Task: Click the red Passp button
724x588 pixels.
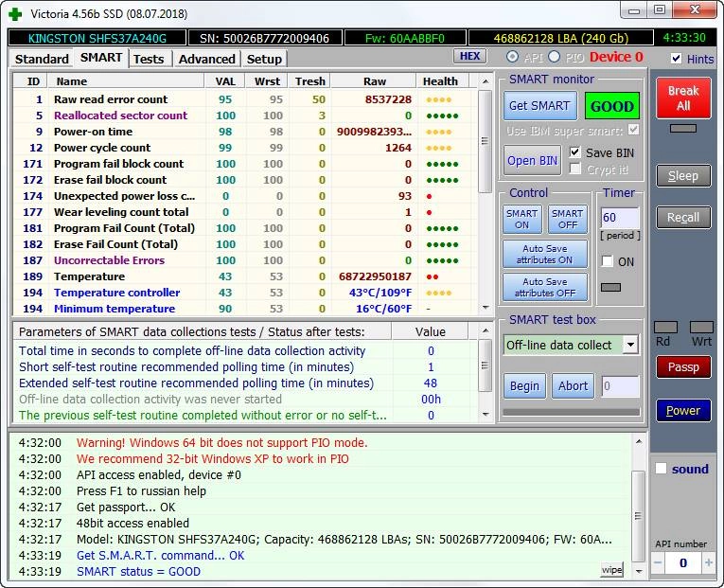Action: coord(683,366)
